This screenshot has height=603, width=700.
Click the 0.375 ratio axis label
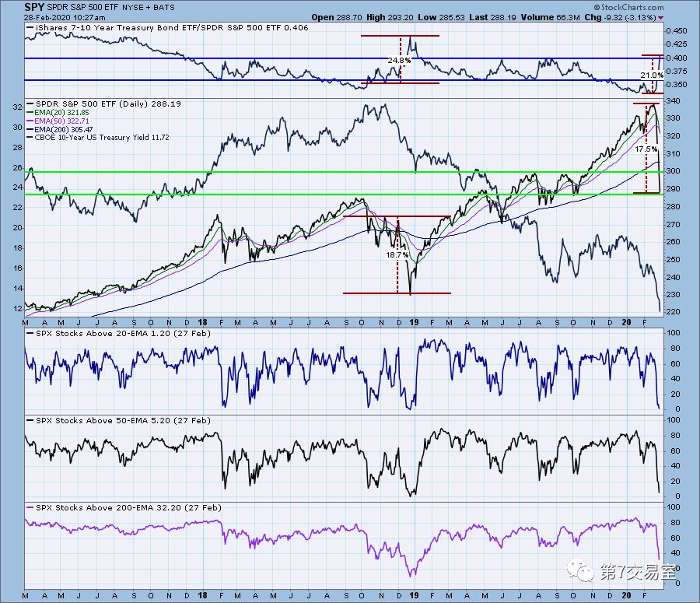(677, 72)
